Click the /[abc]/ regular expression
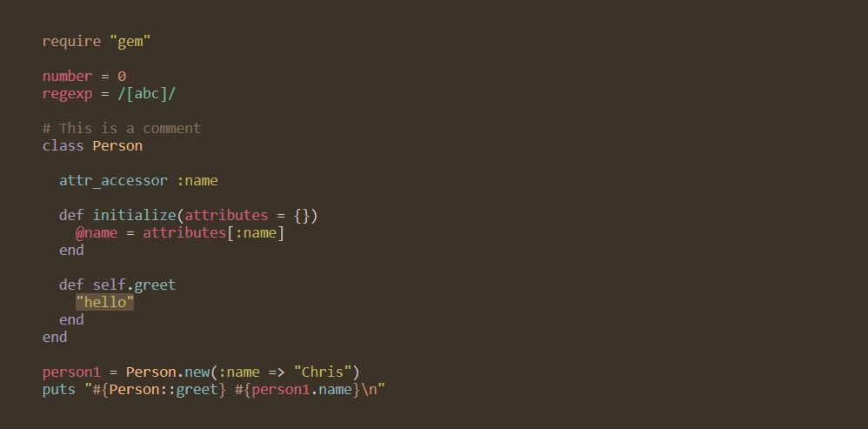 pos(146,94)
